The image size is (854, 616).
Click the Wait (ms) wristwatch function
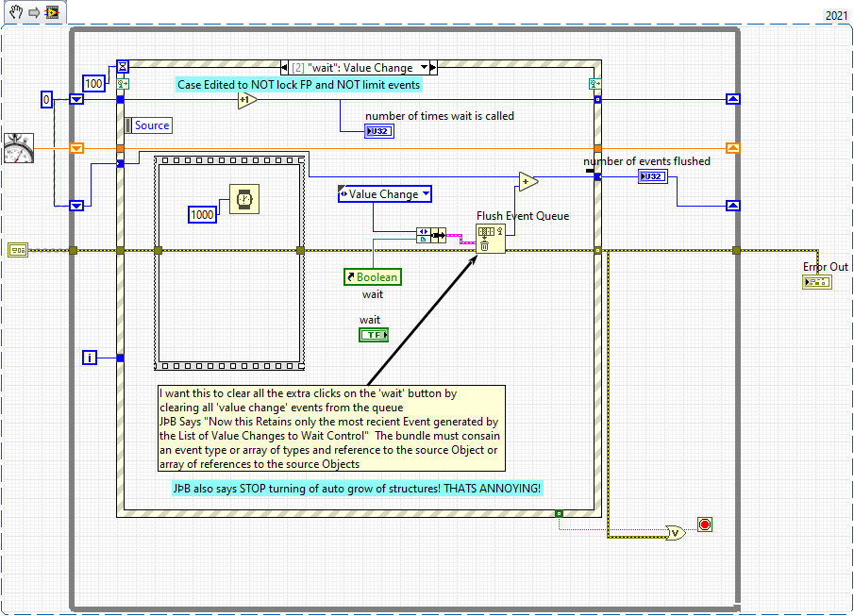tap(244, 199)
